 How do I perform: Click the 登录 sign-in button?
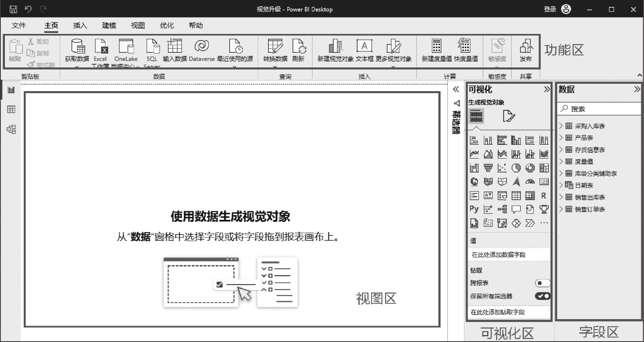[x=550, y=9]
